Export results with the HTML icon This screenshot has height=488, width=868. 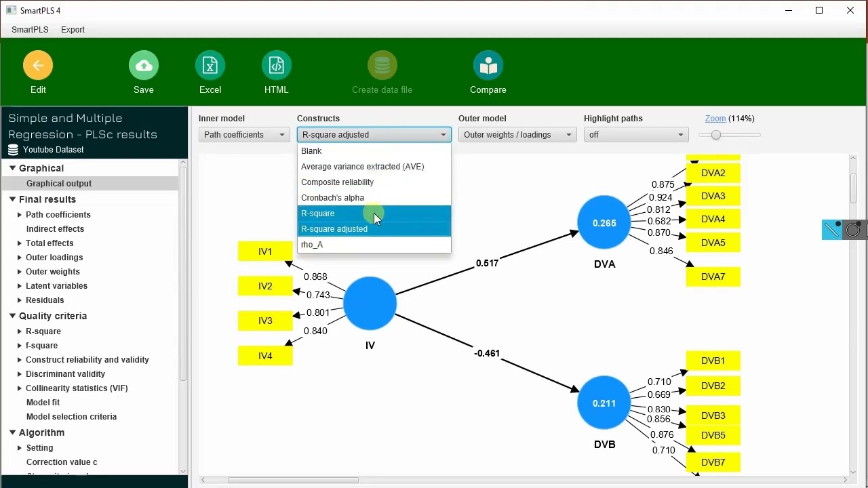pyautogui.click(x=277, y=66)
